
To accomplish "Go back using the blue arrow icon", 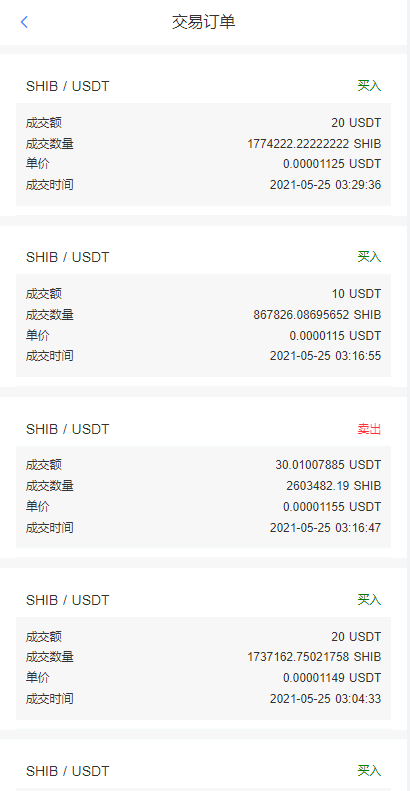I will 24,22.
